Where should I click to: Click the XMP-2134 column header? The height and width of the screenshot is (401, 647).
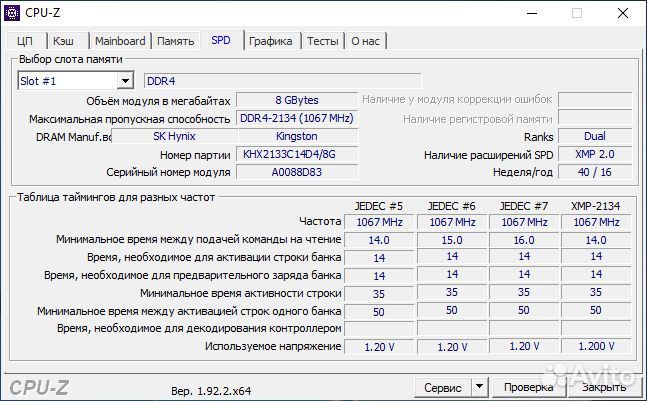coord(596,206)
